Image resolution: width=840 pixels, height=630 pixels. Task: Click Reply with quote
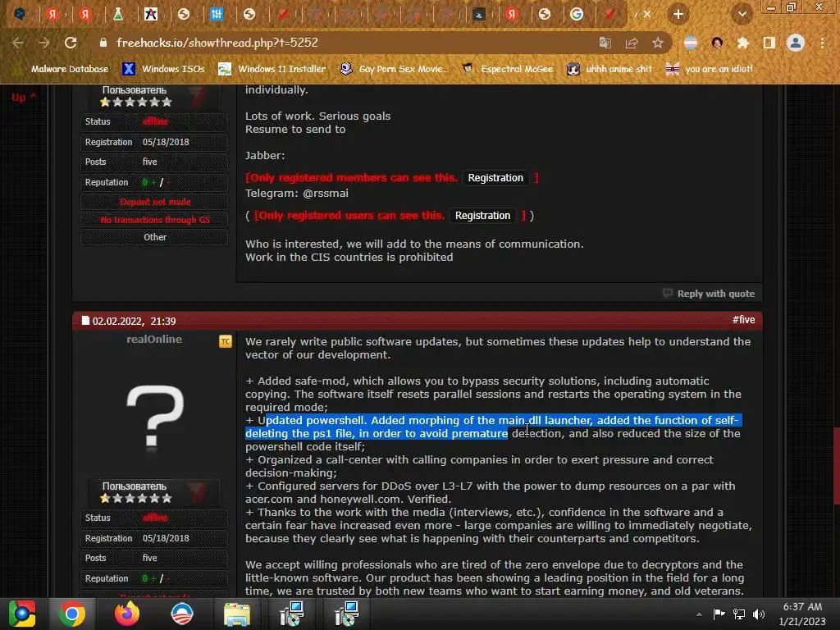709,294
